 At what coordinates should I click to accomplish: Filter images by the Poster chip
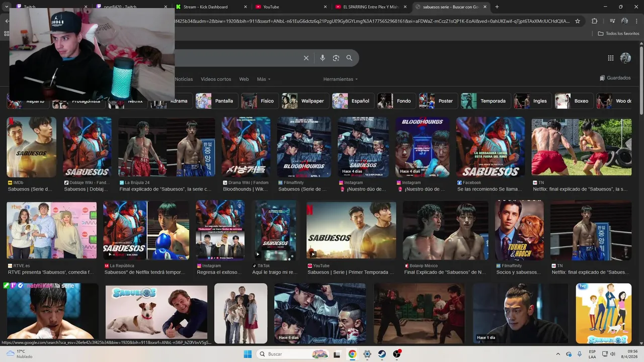tap(438, 101)
